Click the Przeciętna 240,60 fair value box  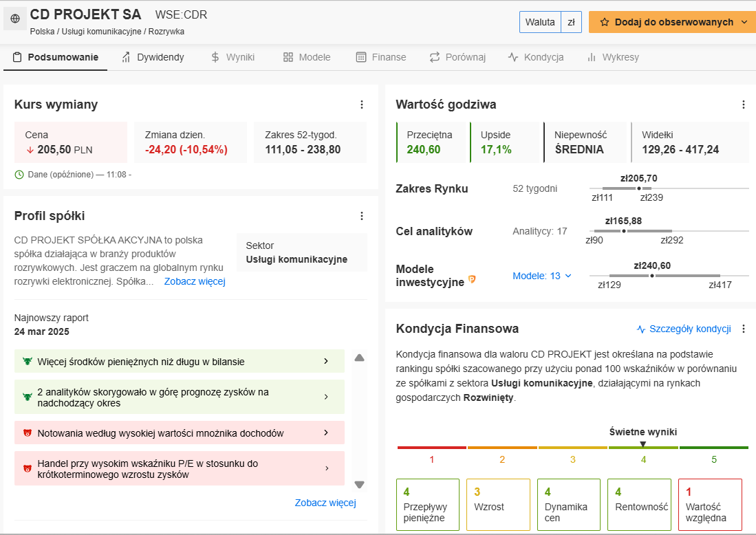431,142
